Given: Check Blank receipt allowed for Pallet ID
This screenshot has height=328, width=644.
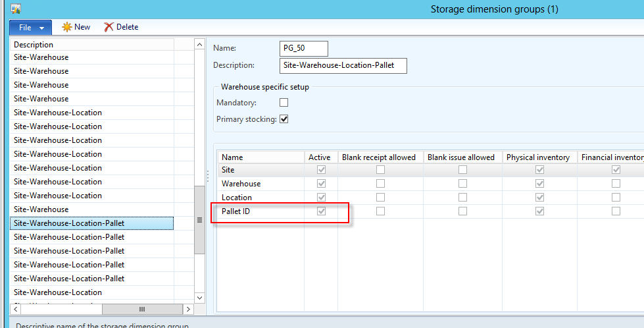Looking at the screenshot, I should pos(380,211).
